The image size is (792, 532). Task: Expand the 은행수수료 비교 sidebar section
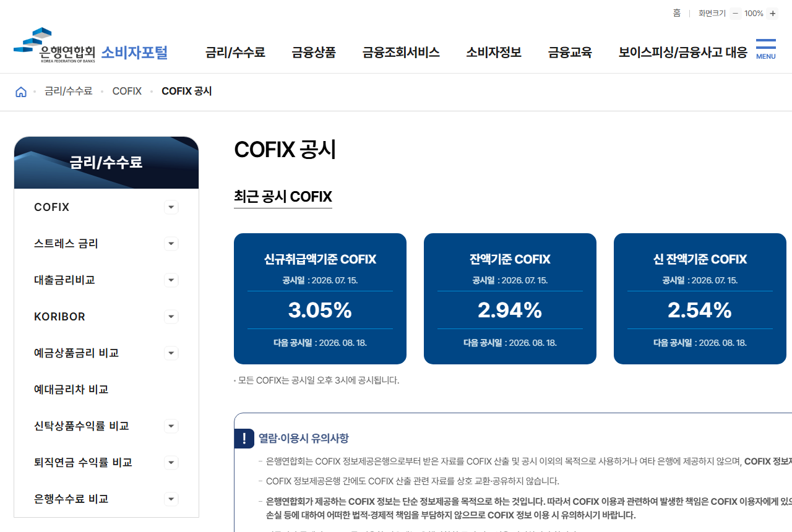coord(171,499)
